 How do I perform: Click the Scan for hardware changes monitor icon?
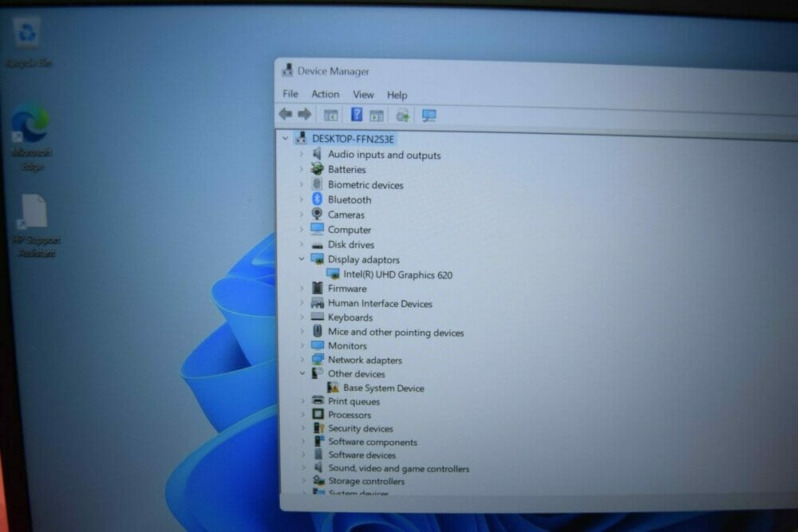tap(429, 116)
